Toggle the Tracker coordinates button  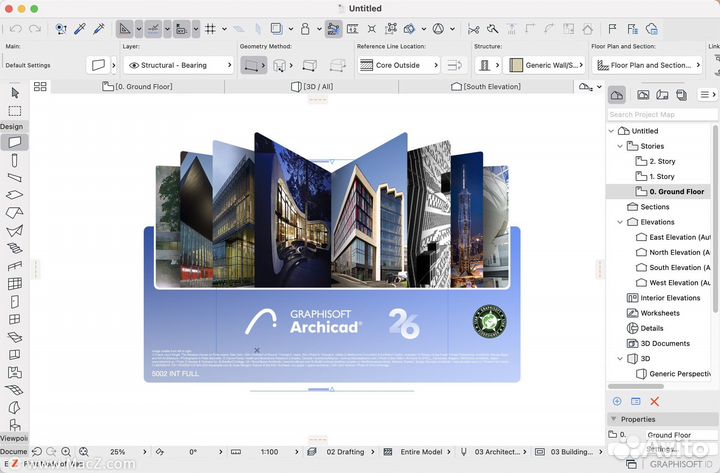pyautogui.click(x=182, y=29)
